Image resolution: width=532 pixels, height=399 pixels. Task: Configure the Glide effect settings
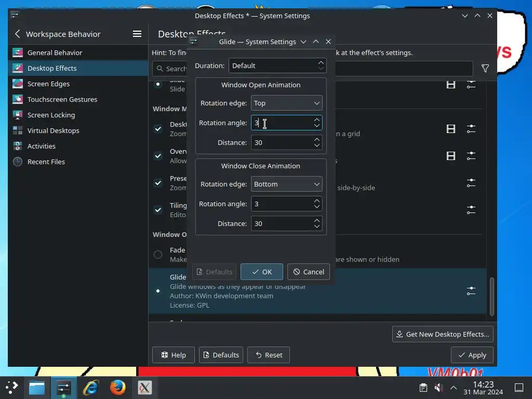click(x=471, y=291)
